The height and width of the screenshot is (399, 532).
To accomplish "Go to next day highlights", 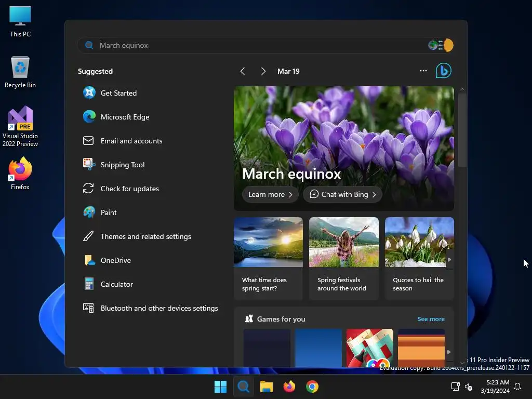I will (263, 71).
